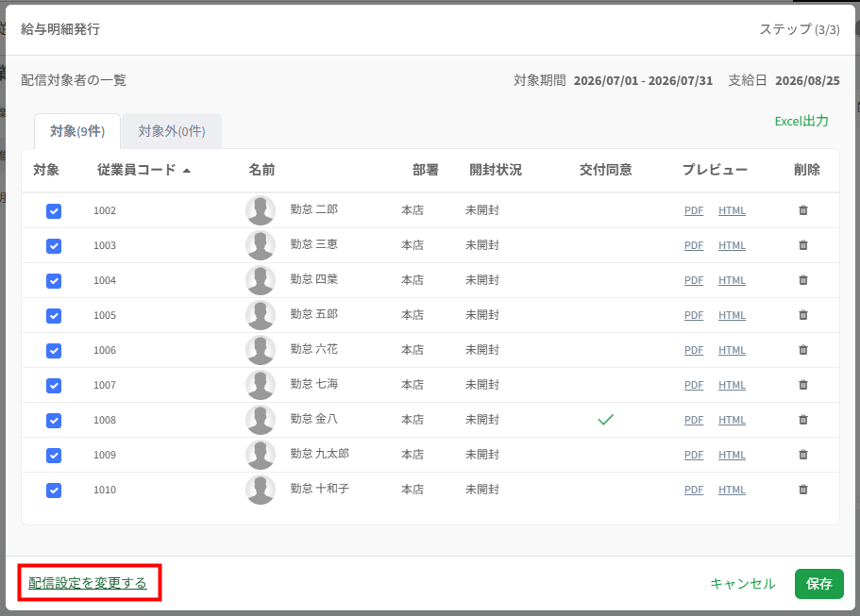Delete employee 1002 row with trash icon
The height and width of the screenshot is (616, 860).
tap(803, 210)
